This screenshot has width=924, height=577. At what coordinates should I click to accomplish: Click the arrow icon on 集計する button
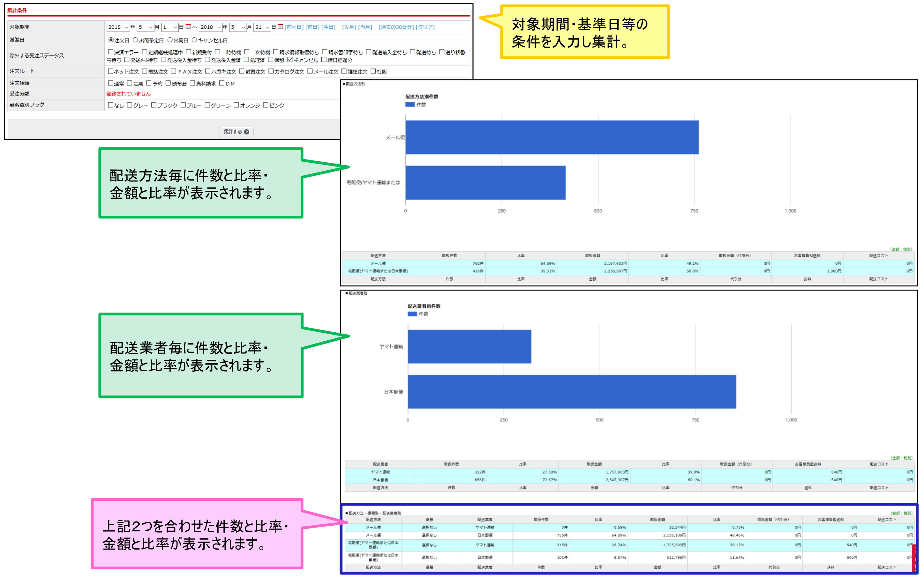coord(247,132)
